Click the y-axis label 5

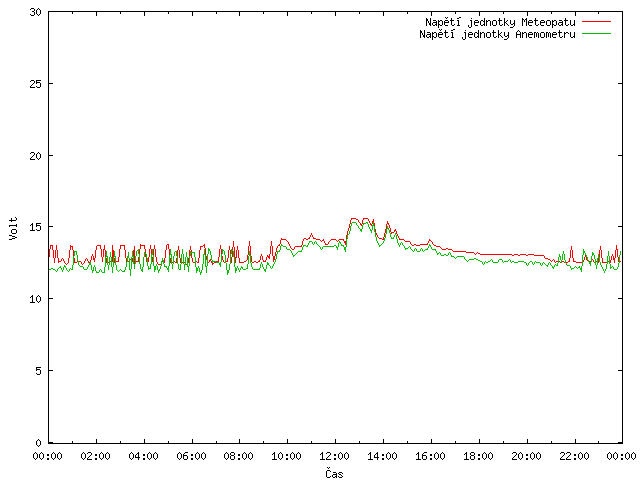pos(38,371)
